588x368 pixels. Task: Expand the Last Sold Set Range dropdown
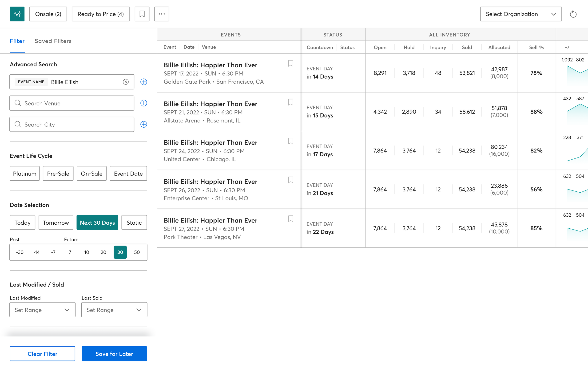[114, 310]
